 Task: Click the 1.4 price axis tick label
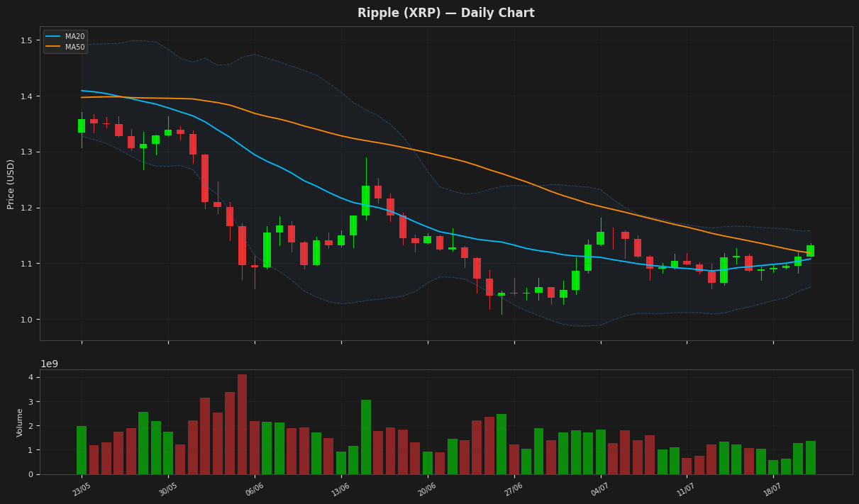coord(26,96)
